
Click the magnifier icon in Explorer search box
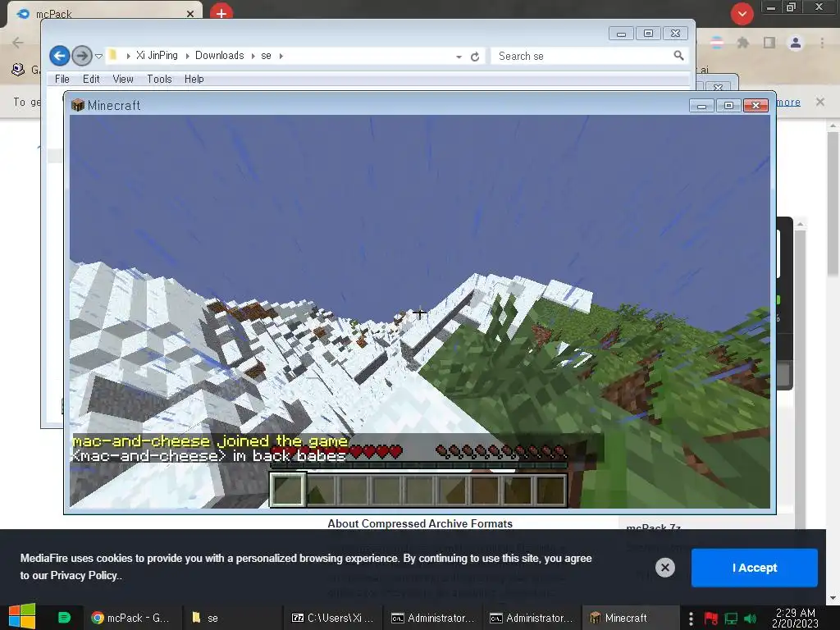(678, 55)
